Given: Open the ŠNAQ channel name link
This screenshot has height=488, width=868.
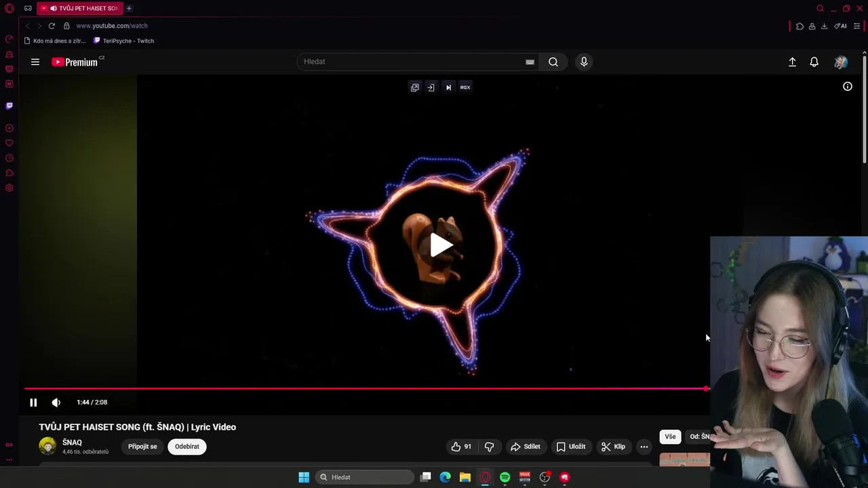Looking at the screenshot, I should [72, 443].
